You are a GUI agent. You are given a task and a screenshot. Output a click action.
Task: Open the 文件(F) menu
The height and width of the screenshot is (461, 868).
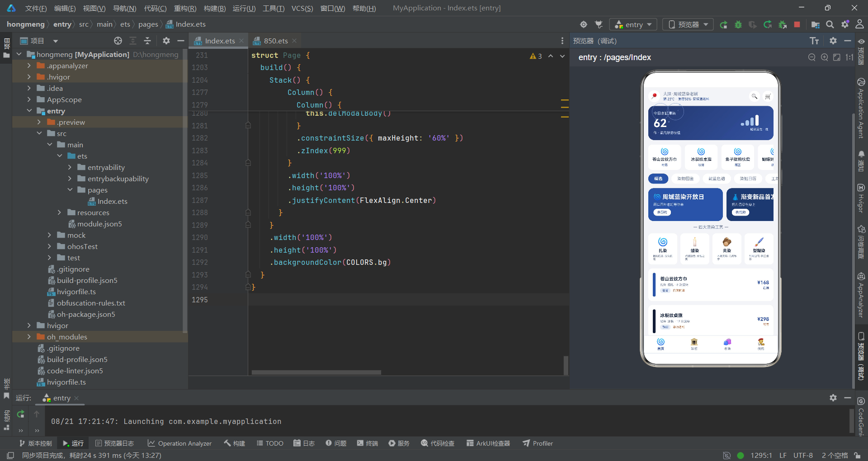(36, 8)
